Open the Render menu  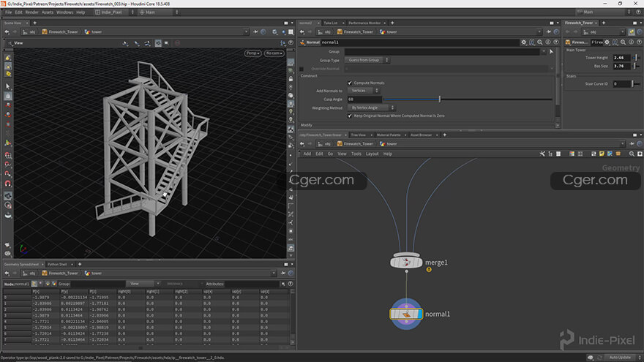click(31, 12)
